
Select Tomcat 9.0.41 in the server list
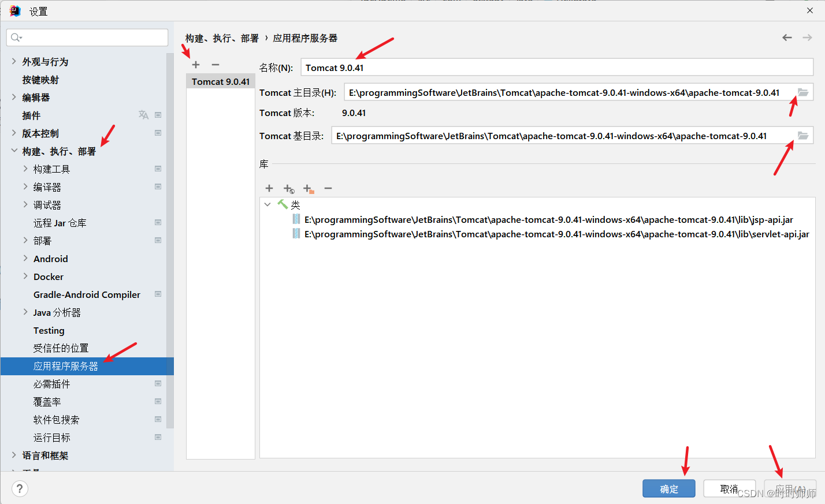coord(221,81)
